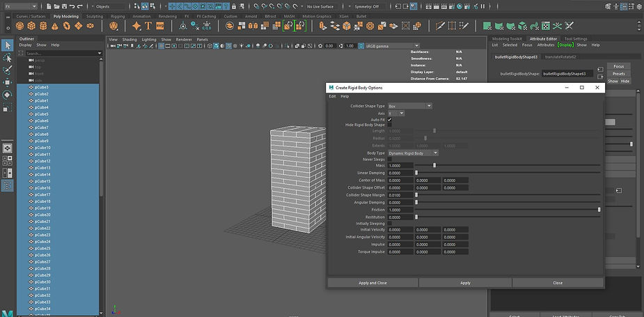Click the poly cube shelf icon
The image size is (644, 317).
click(x=31, y=26)
